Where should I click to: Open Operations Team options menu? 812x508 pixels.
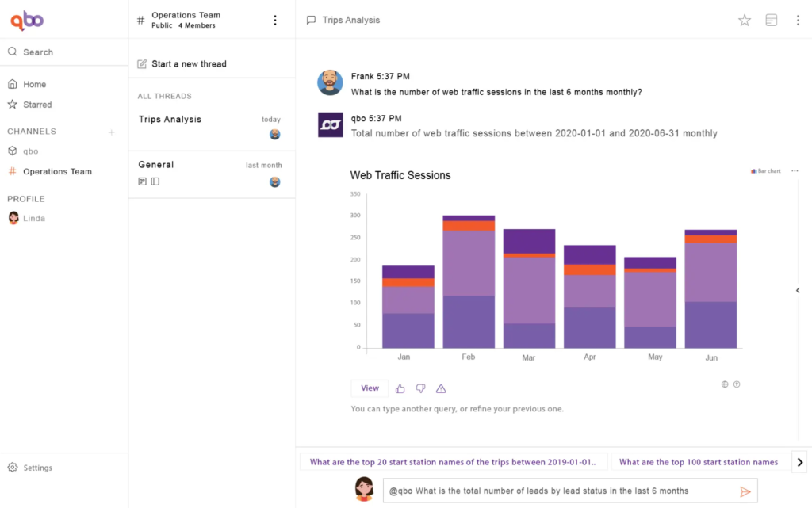coord(275,21)
